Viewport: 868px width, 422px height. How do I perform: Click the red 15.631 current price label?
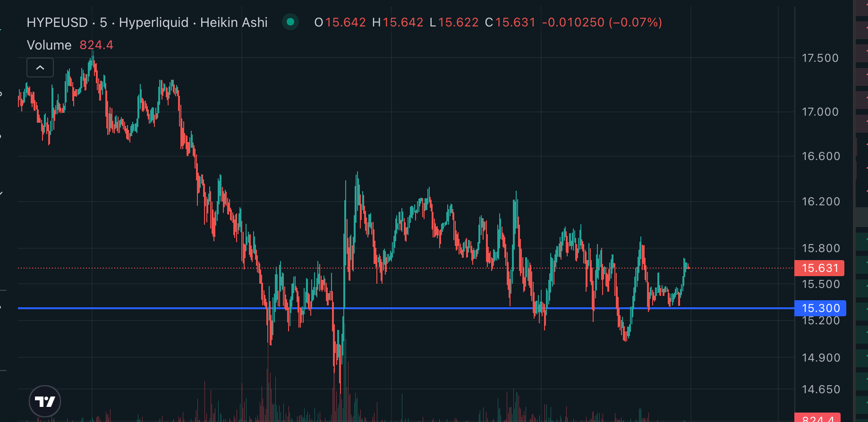(x=819, y=268)
